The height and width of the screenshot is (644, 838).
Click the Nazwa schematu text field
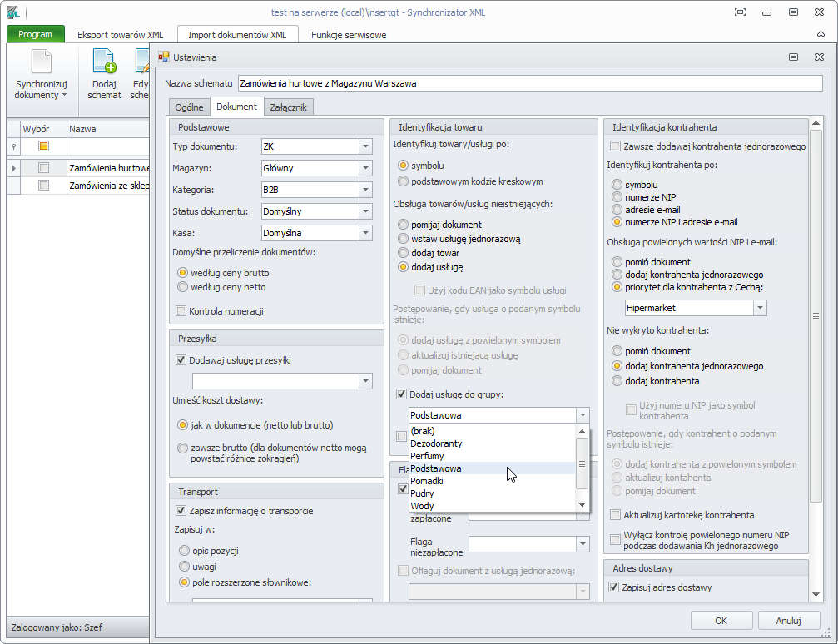pos(529,83)
